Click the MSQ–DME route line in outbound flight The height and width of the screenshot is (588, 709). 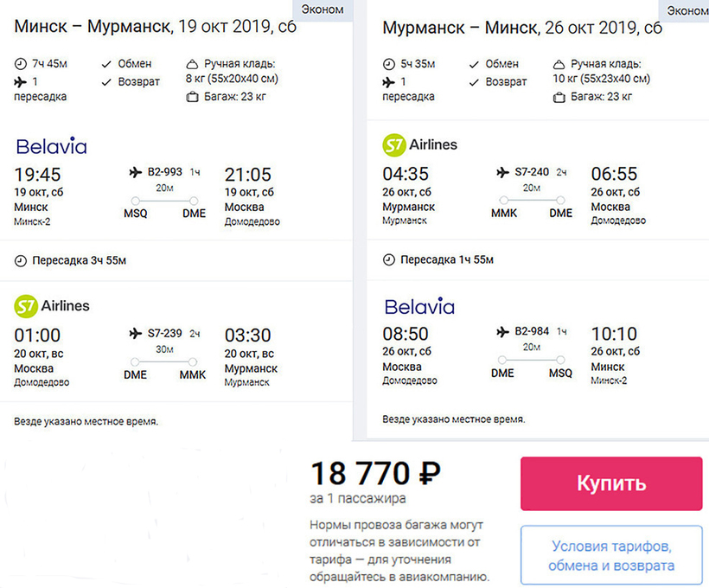click(164, 200)
